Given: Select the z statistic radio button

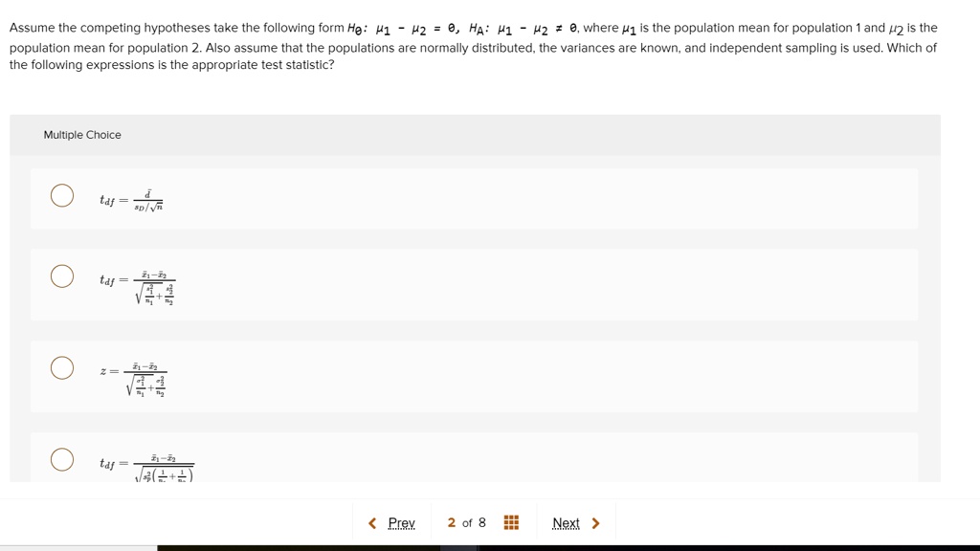Looking at the screenshot, I should tap(62, 368).
